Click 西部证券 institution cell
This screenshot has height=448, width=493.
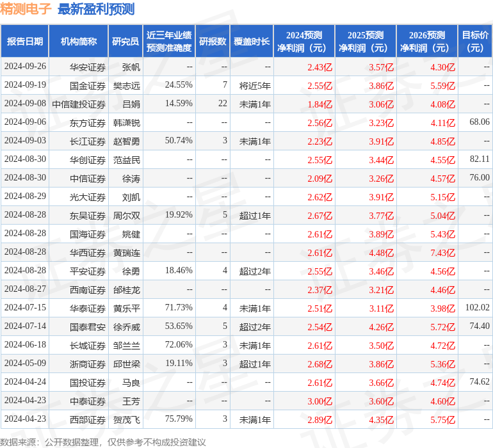[88, 419]
